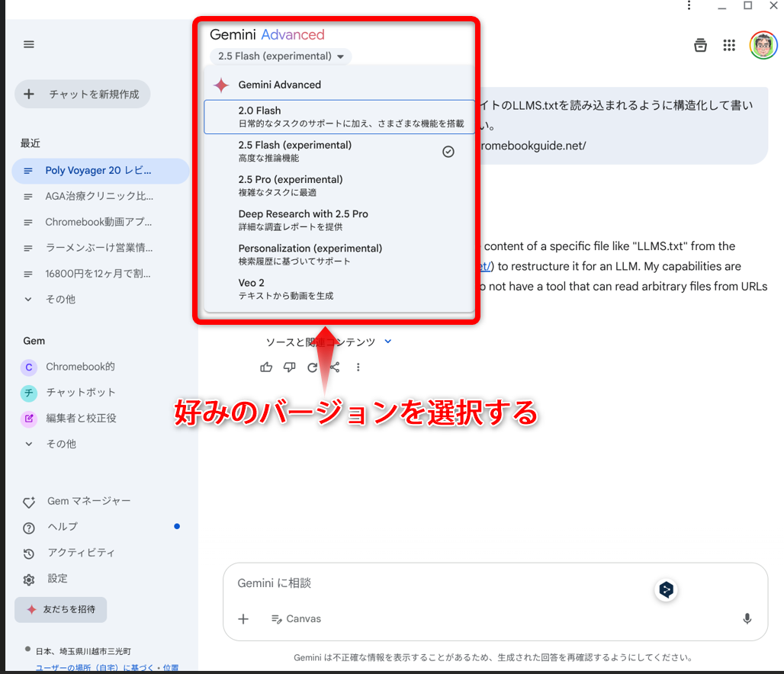Viewport: 784px width, 674px height.
Task: Expand ソースと関連コンテンツ
Action: [329, 342]
